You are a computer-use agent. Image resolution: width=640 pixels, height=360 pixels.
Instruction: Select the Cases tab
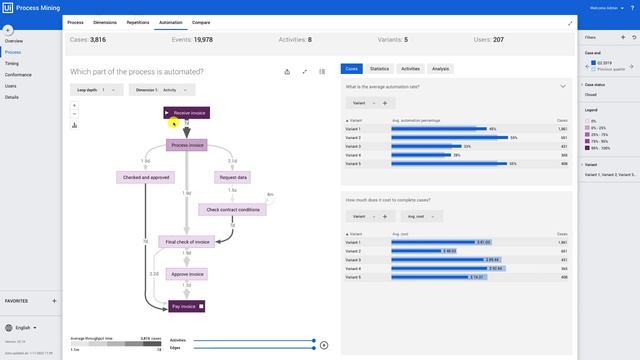pos(351,69)
